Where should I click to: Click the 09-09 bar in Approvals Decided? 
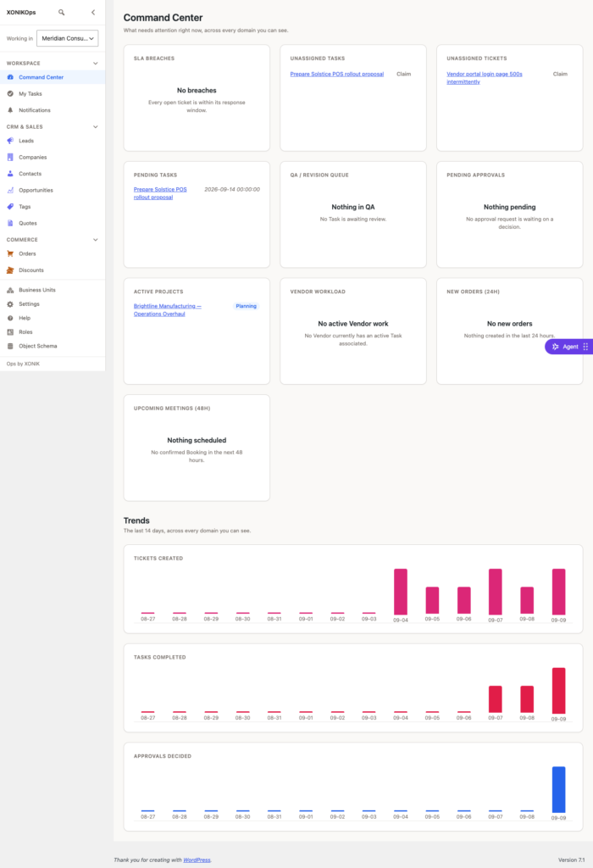(x=559, y=789)
